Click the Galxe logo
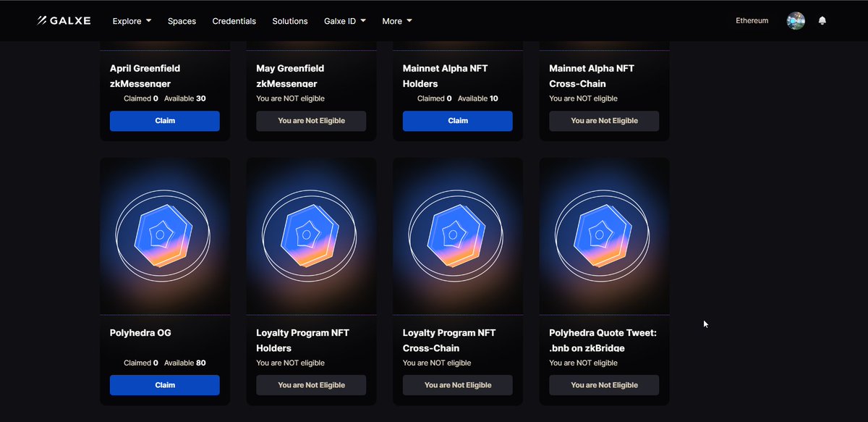This screenshot has height=422, width=868. tap(64, 20)
